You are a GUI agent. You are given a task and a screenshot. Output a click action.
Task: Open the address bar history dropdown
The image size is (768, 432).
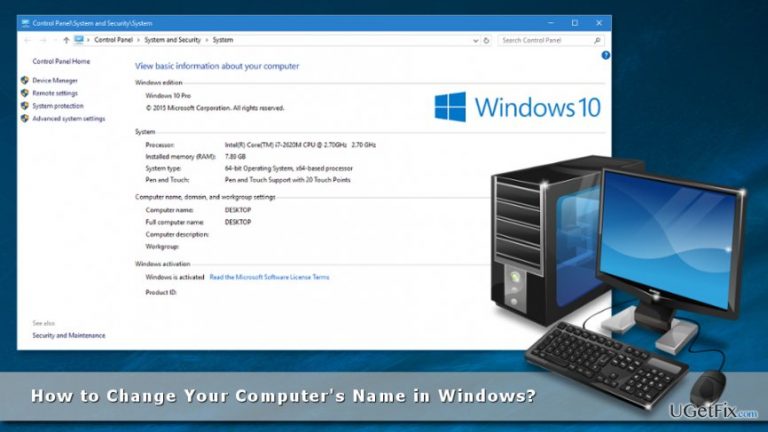(x=475, y=41)
